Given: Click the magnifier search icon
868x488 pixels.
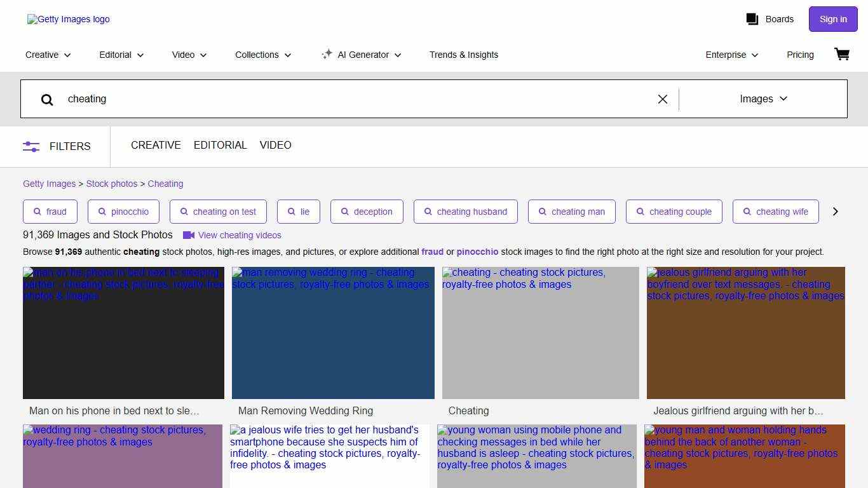Looking at the screenshot, I should 47,99.
